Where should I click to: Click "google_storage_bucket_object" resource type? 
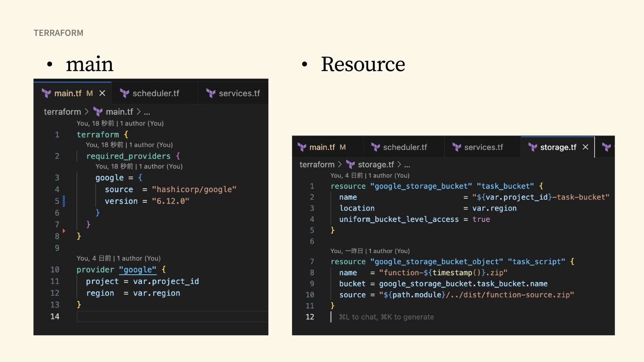(x=436, y=262)
